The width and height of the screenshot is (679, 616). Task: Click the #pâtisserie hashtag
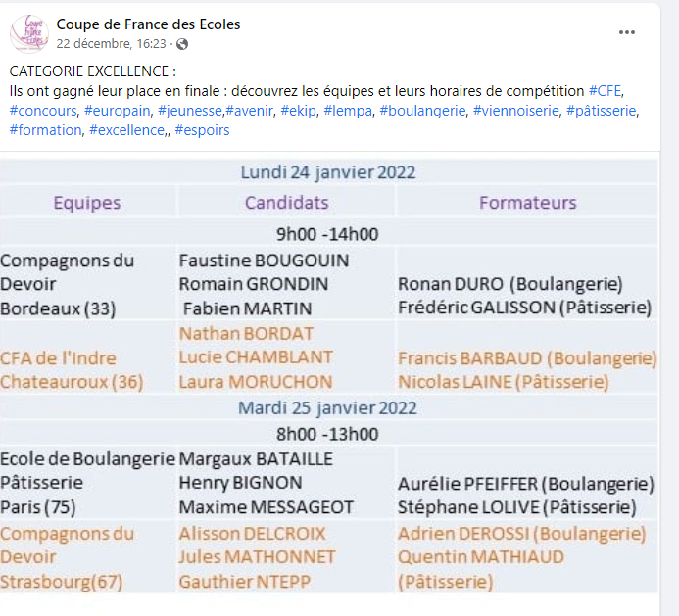602,111
